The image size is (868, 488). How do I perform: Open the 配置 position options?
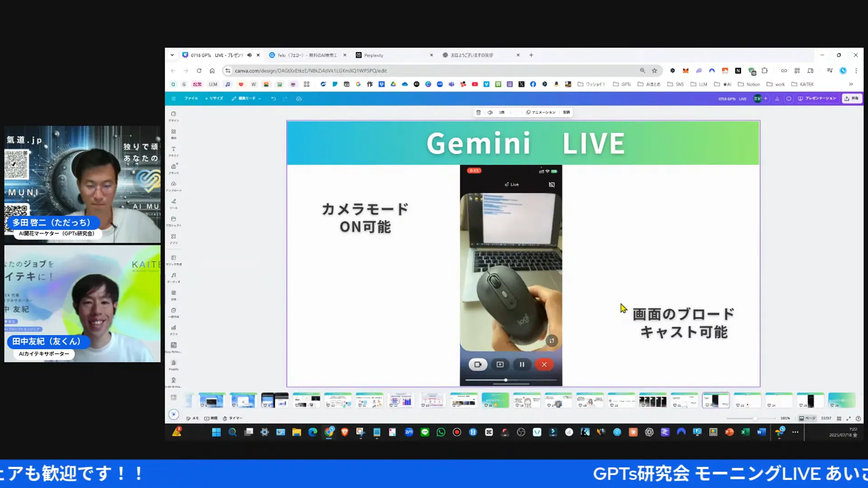pyautogui.click(x=566, y=113)
